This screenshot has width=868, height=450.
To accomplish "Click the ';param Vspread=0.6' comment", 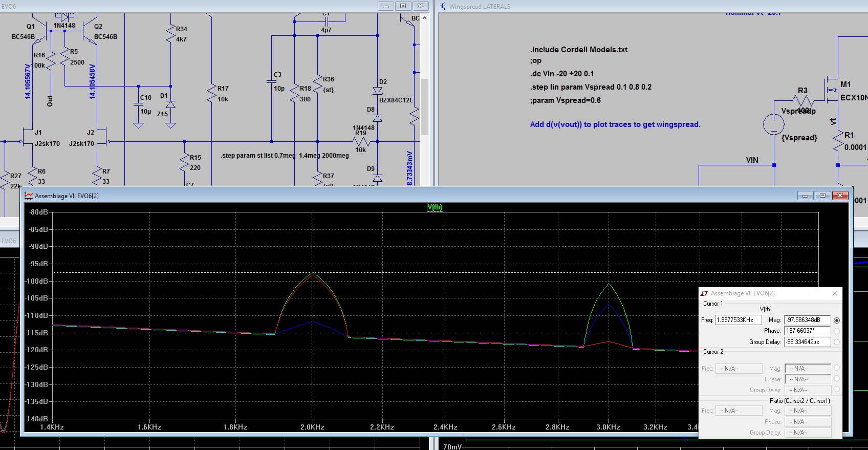I will [566, 100].
